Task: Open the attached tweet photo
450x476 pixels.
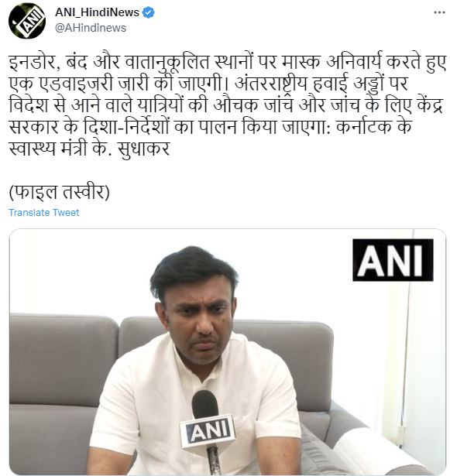Action: click(228, 352)
